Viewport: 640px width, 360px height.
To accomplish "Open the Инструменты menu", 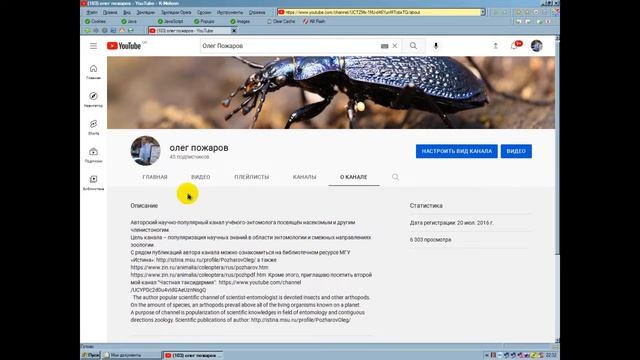I will (x=230, y=12).
